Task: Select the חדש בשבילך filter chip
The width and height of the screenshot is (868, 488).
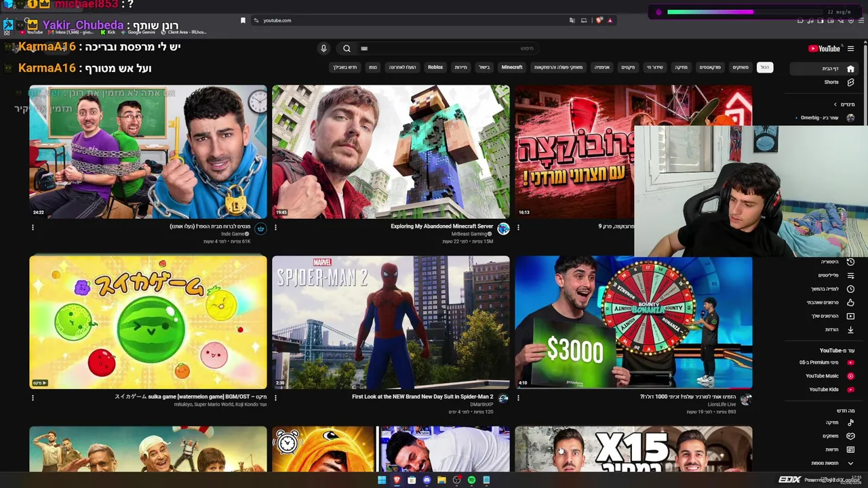Action: click(344, 67)
